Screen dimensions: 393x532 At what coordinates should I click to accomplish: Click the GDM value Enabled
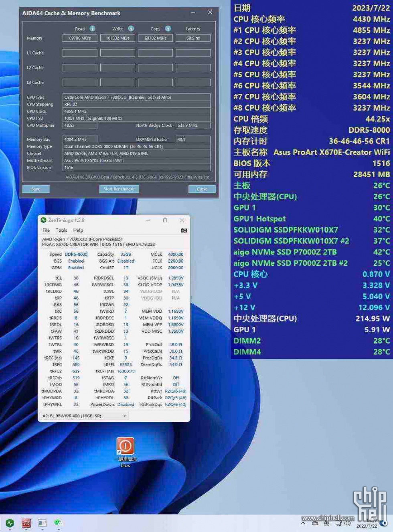[76, 268]
